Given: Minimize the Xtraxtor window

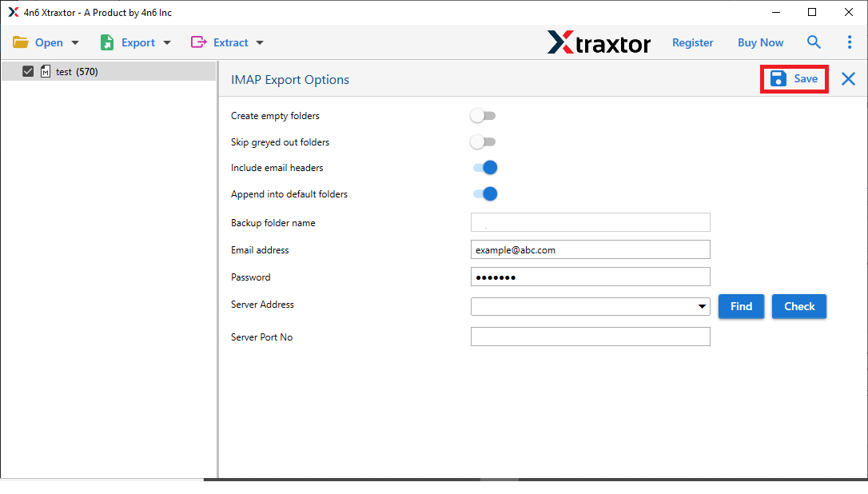Looking at the screenshot, I should pyautogui.click(x=776, y=12).
